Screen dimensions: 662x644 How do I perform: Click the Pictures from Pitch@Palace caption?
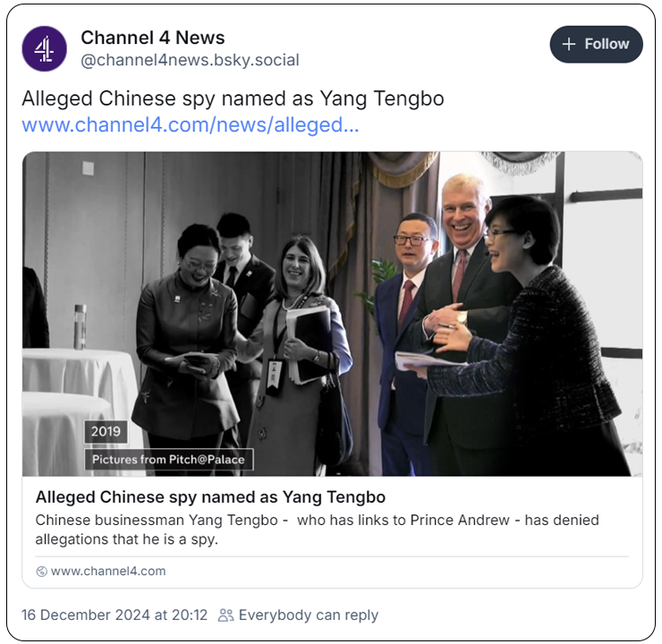click(168, 459)
